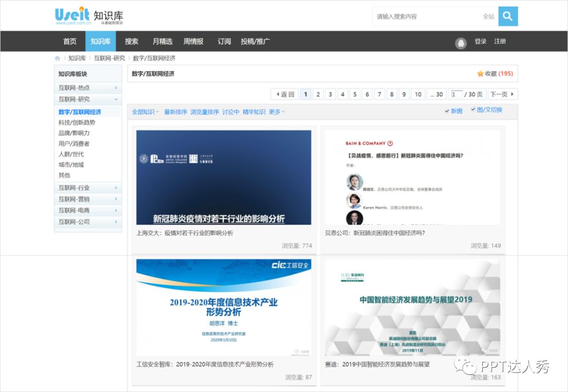The width and height of the screenshot is (568, 392).
Task: Expand the 互联网-公司 section
Action: coord(88,222)
